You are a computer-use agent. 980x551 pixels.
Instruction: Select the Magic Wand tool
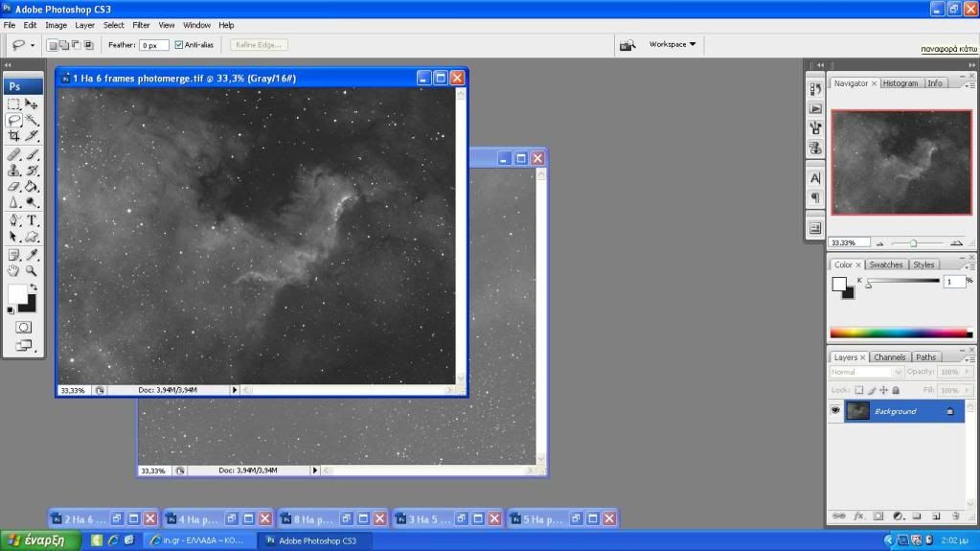[32, 121]
